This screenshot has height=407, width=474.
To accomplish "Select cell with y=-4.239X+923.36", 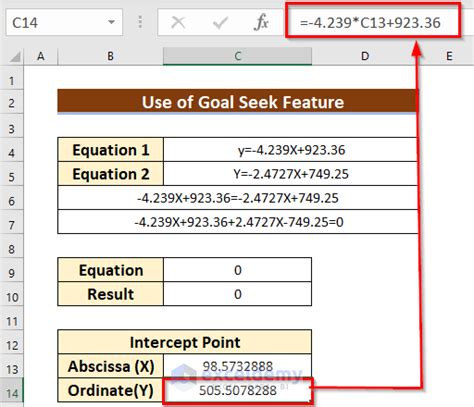I will [291, 150].
